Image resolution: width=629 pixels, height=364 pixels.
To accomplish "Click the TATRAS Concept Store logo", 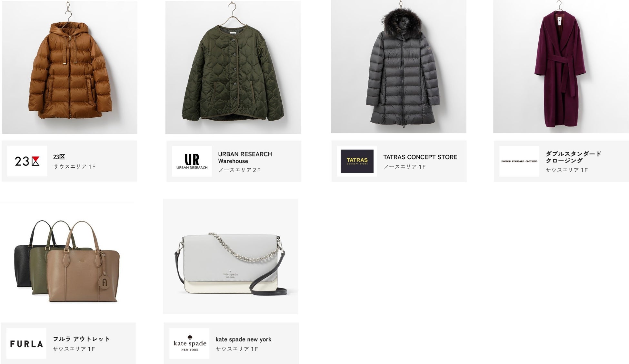I will point(357,161).
